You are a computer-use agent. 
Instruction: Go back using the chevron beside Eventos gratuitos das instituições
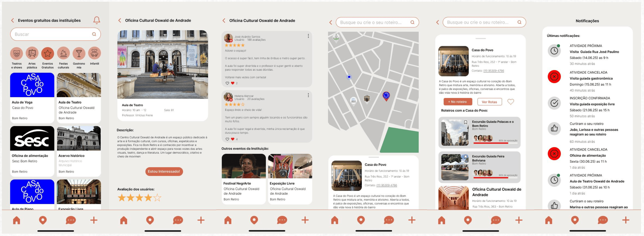coord(13,20)
